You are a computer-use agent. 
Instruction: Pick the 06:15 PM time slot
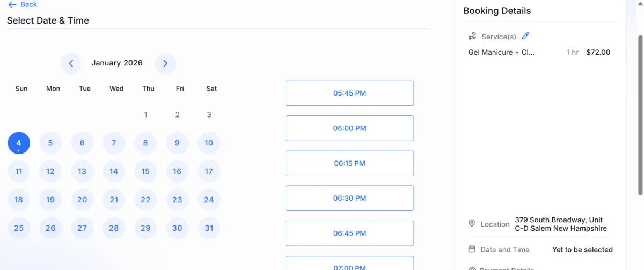pos(349,163)
